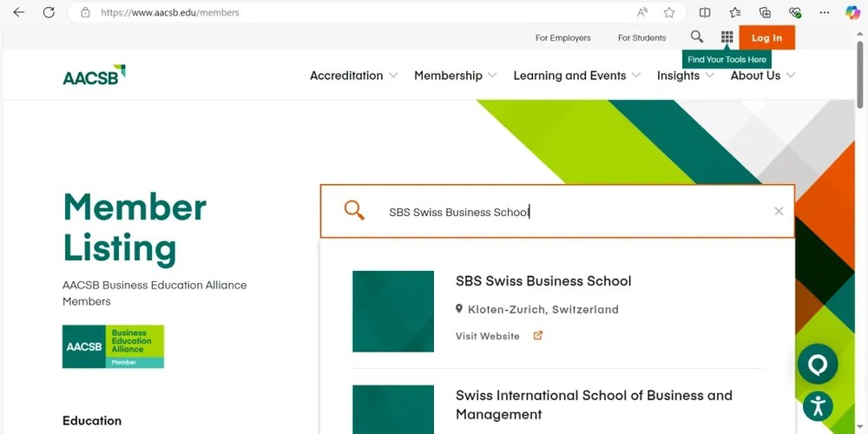This screenshot has height=434, width=868.
Task: Select the SBS Swiss Business School result title
Action: (543, 280)
